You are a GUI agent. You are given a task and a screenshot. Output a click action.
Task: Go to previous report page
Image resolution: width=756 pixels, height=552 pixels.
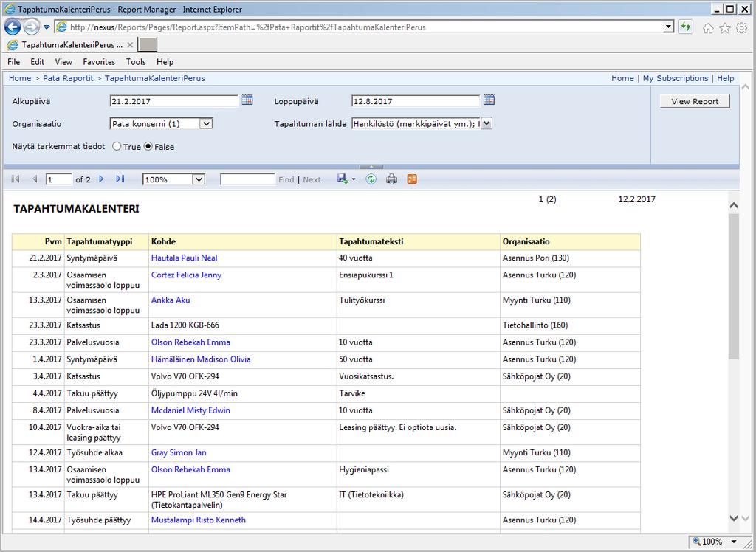point(34,179)
